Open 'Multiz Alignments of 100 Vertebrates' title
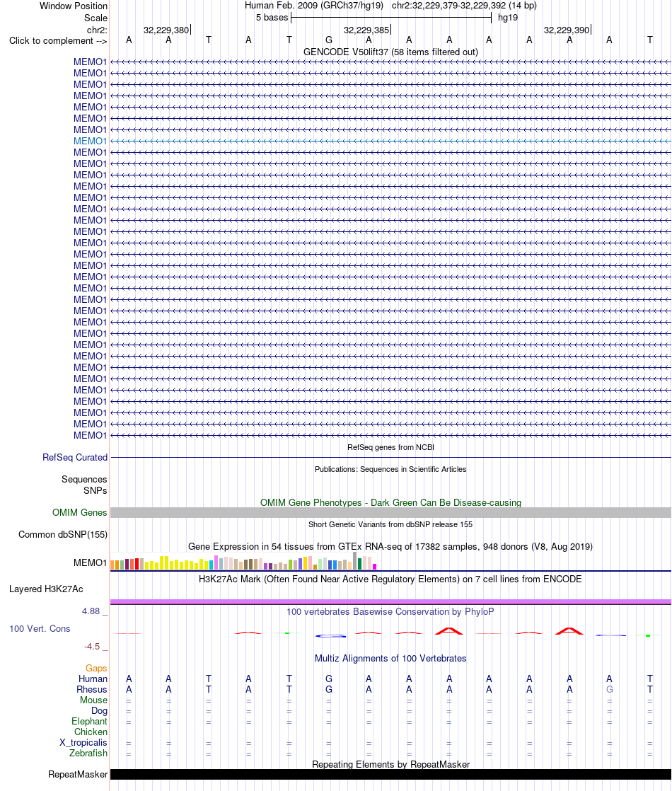672x791 pixels. [390, 658]
